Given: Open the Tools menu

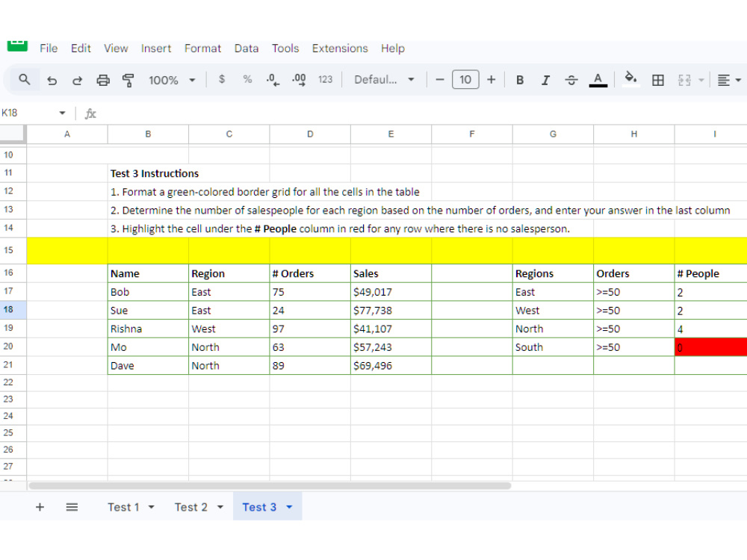Looking at the screenshot, I should click(x=285, y=48).
